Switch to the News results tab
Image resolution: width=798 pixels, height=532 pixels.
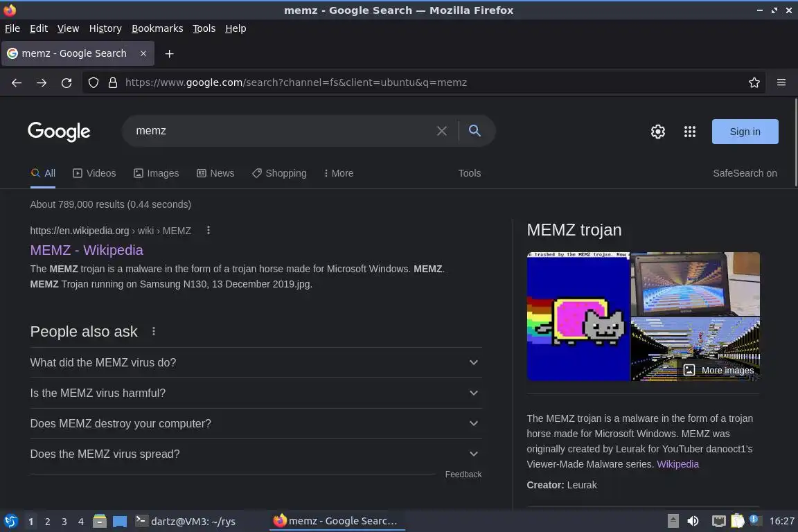pos(215,173)
